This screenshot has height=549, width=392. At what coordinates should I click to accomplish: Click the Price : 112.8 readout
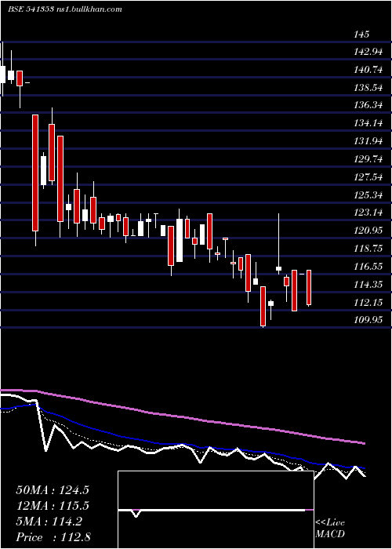click(53, 537)
